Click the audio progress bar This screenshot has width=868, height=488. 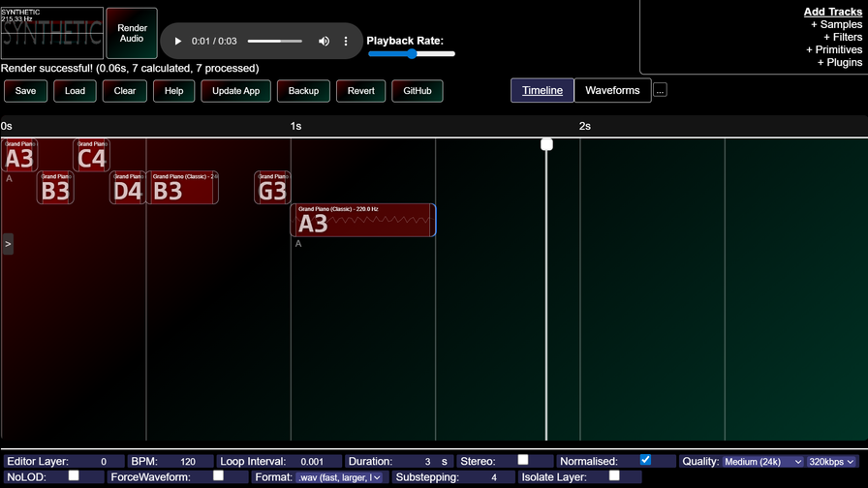[x=274, y=41]
